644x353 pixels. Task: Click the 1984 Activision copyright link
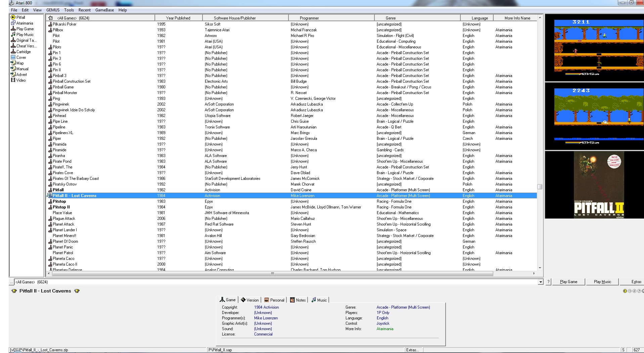click(266, 307)
